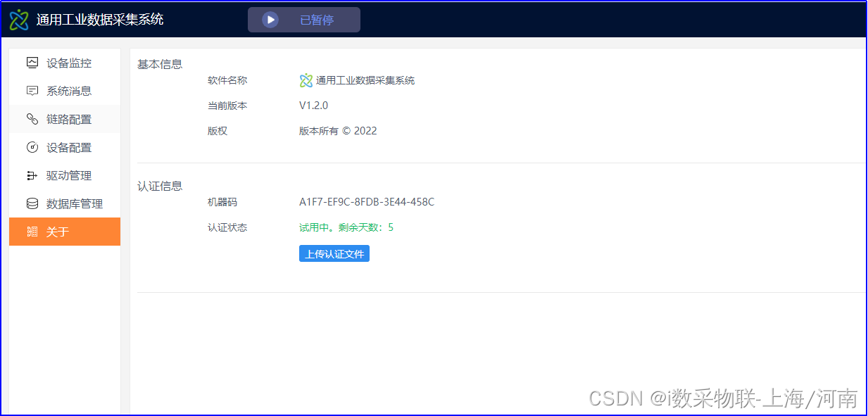Click the software name value text 通用工业数据采集系统
This screenshot has width=868, height=416.
click(x=365, y=80)
